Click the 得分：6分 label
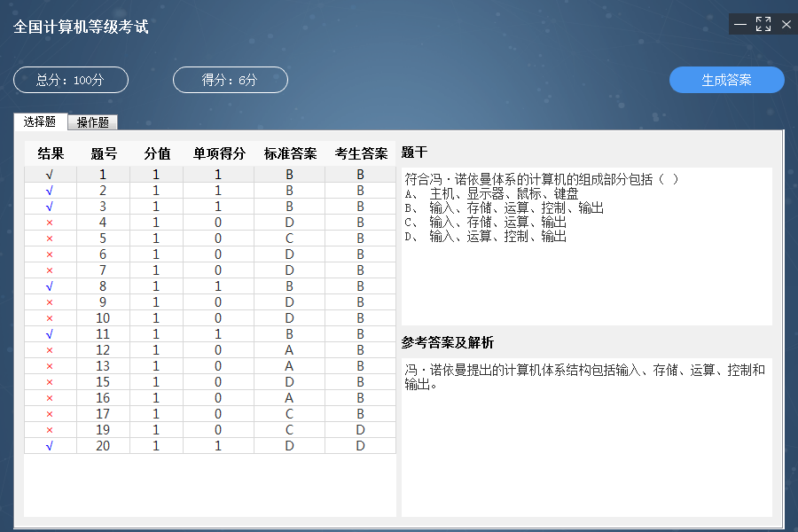This screenshot has width=798, height=532. click(230, 80)
